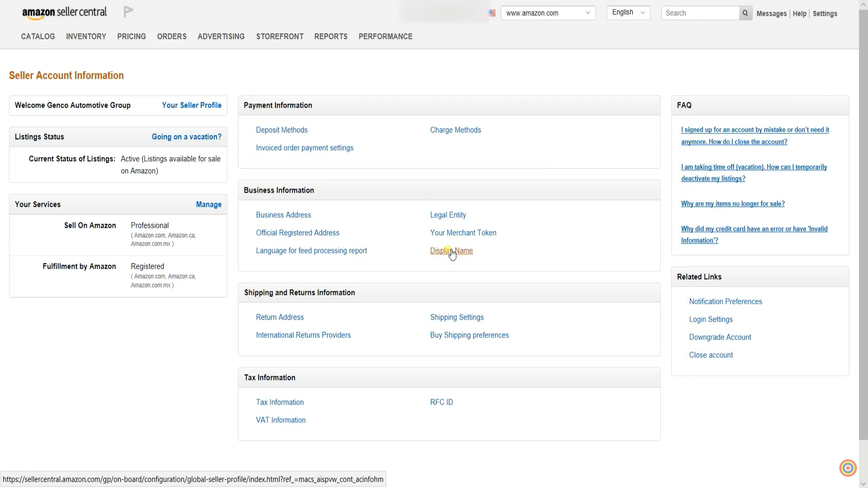
Task: Click the Going on a vacation? link
Action: [187, 137]
